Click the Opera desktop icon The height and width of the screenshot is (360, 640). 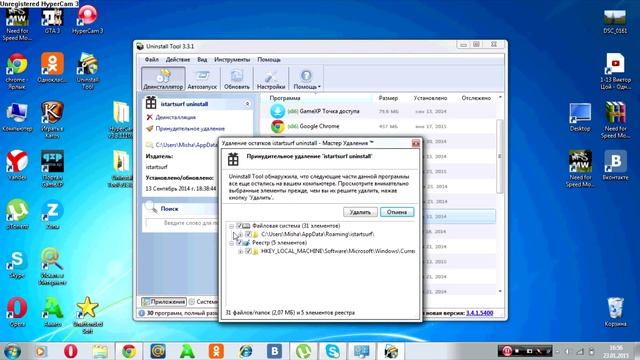pos(17,313)
